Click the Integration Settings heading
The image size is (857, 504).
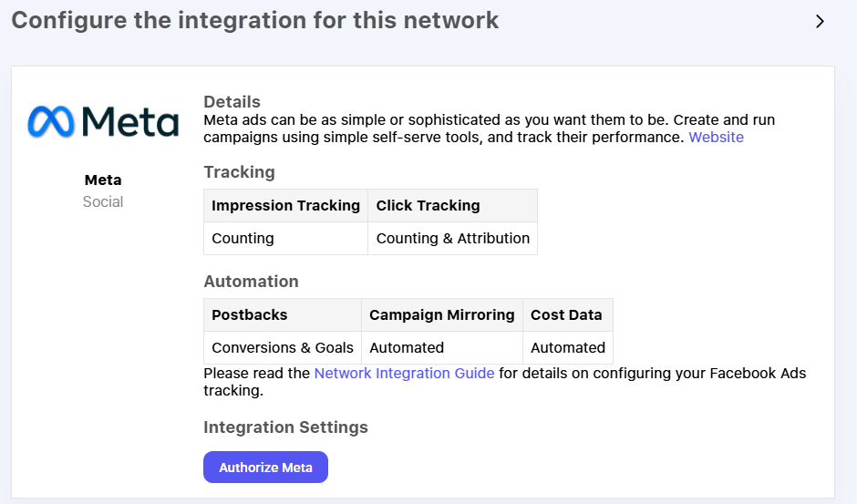[x=286, y=427]
